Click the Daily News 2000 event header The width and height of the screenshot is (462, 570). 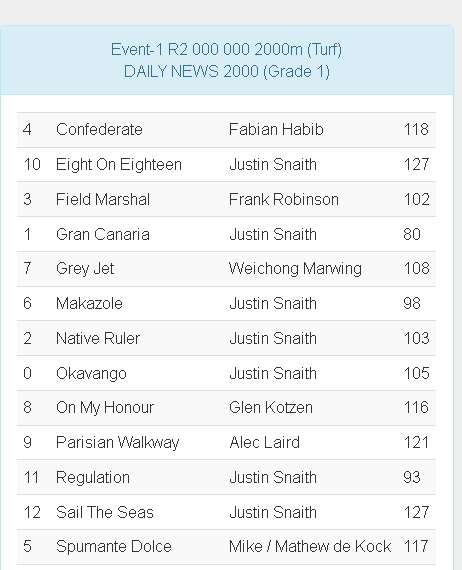click(226, 60)
